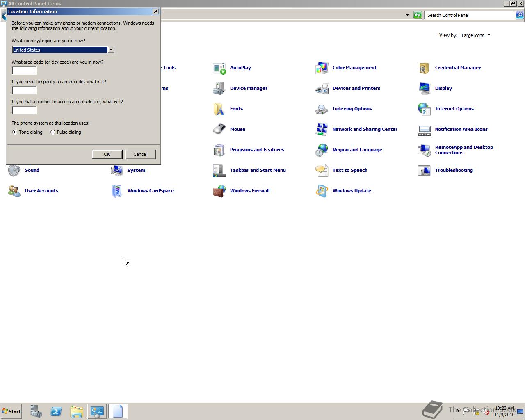
Task: Click the area code input field
Action: 24,71
